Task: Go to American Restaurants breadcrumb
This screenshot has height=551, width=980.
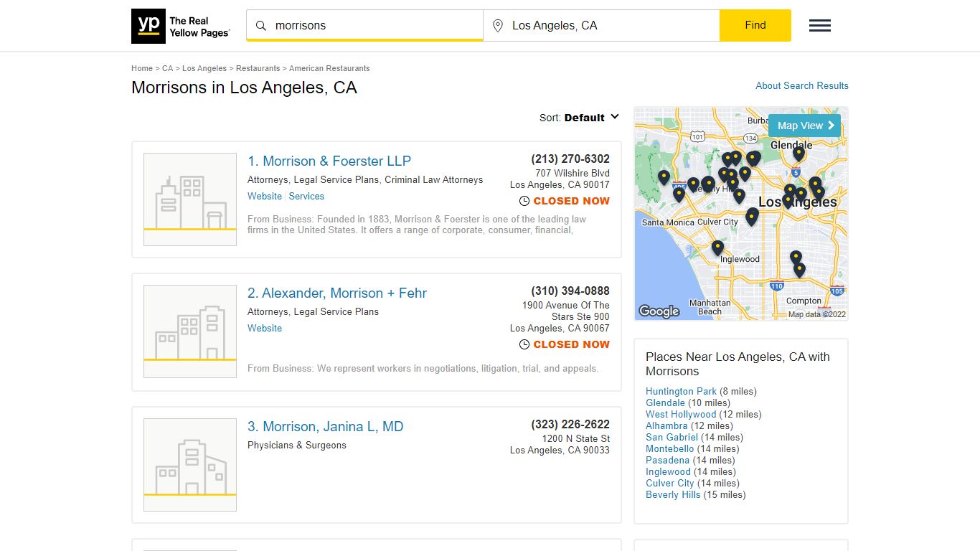Action: click(329, 69)
